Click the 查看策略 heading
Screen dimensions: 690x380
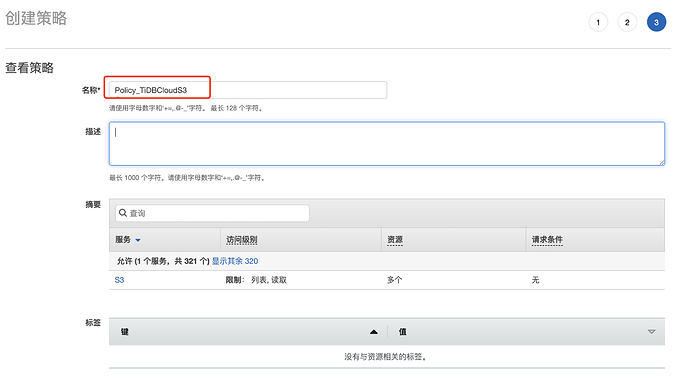click(x=29, y=68)
